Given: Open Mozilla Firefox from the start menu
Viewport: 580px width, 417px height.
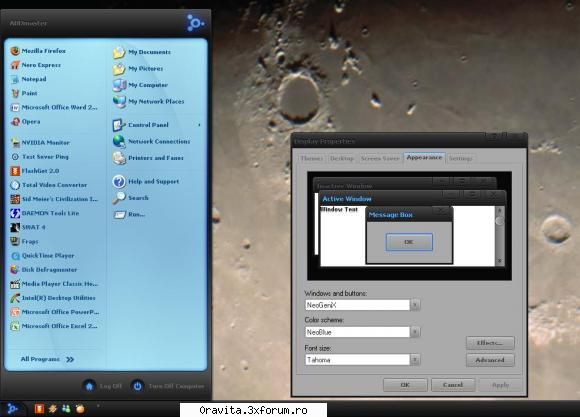Looking at the screenshot, I should pyautogui.click(x=38, y=51).
